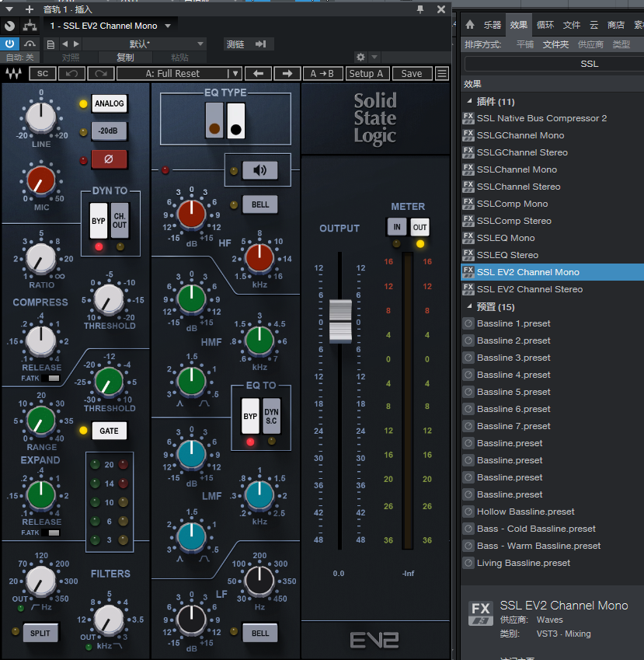Select the brown EQ type switch
The width and height of the screenshot is (644, 660).
tap(214, 120)
